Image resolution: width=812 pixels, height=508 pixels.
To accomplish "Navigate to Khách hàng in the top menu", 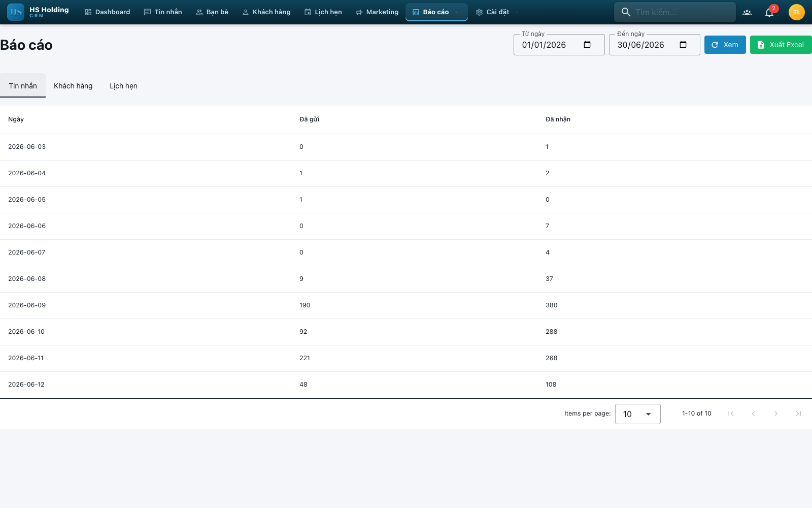I will 266,12.
